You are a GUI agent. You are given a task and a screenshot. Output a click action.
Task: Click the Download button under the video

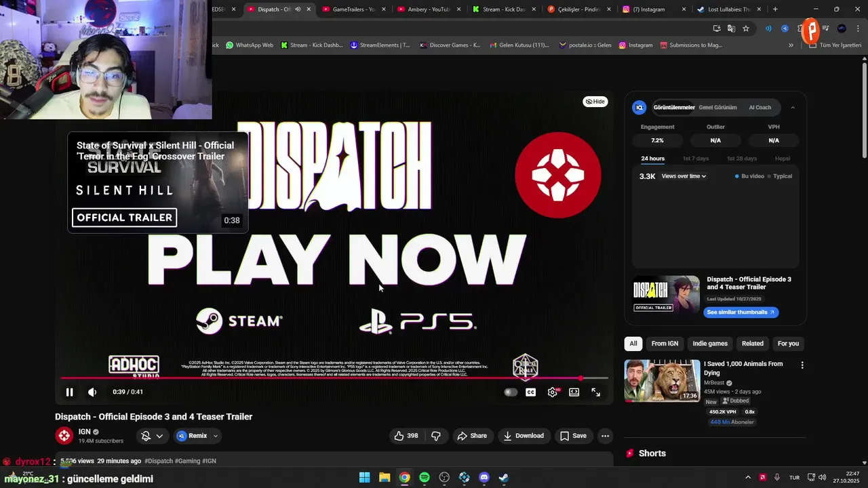coord(524,436)
